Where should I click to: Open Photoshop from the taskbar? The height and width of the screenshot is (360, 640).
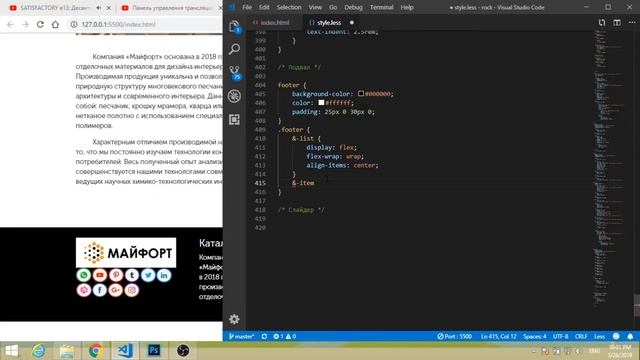154,351
